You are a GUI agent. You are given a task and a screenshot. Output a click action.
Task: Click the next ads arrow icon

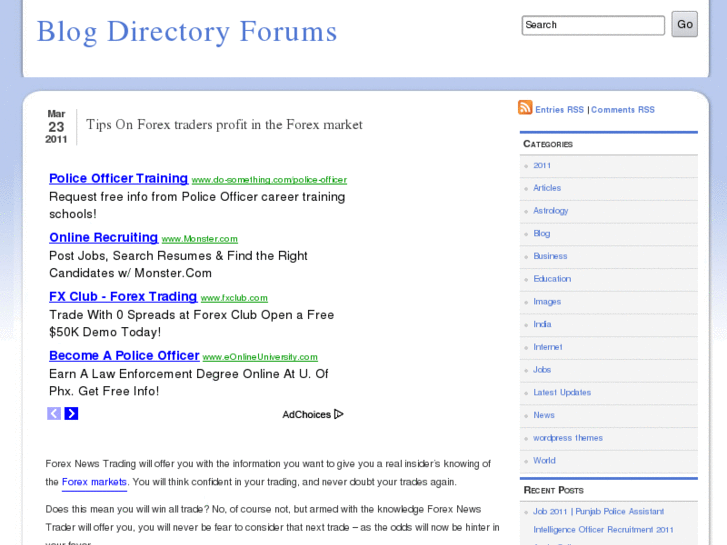71,413
